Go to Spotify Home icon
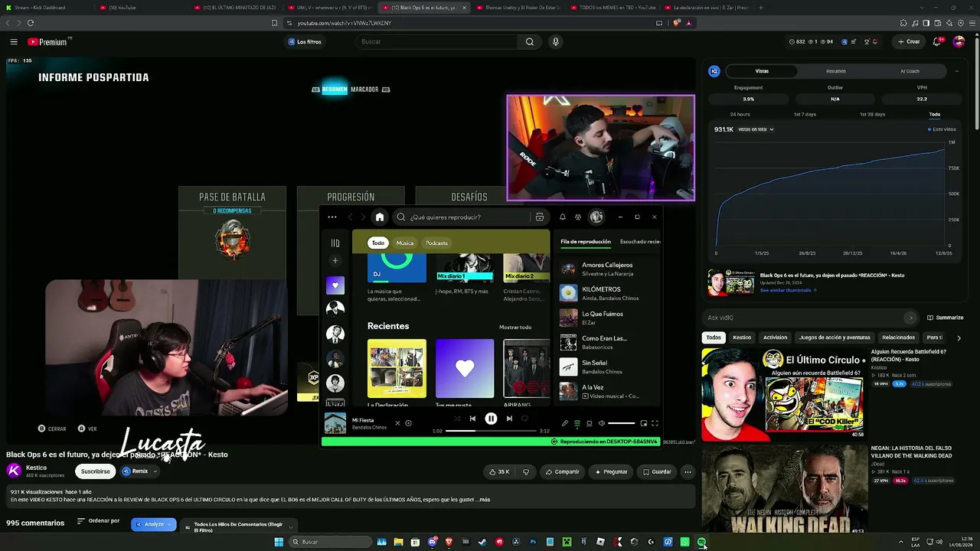The image size is (980, 551). [379, 217]
